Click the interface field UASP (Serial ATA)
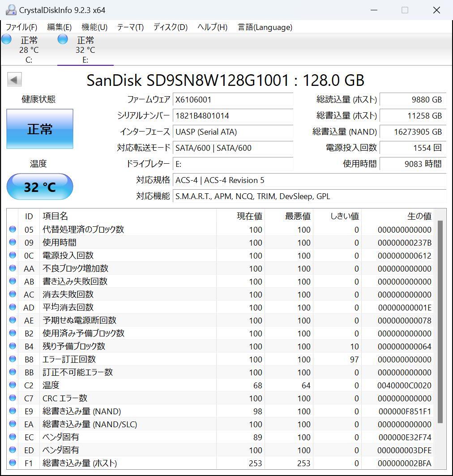This screenshot has height=476, width=453. click(x=233, y=132)
